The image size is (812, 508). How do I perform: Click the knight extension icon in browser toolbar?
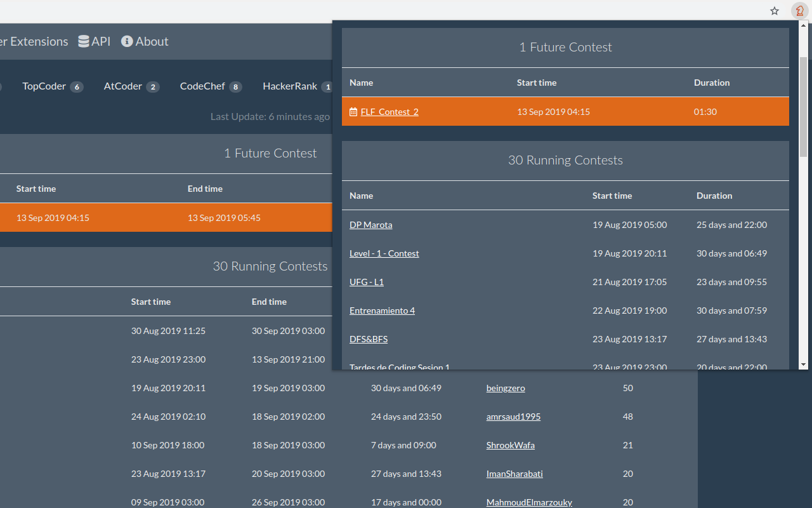click(800, 11)
